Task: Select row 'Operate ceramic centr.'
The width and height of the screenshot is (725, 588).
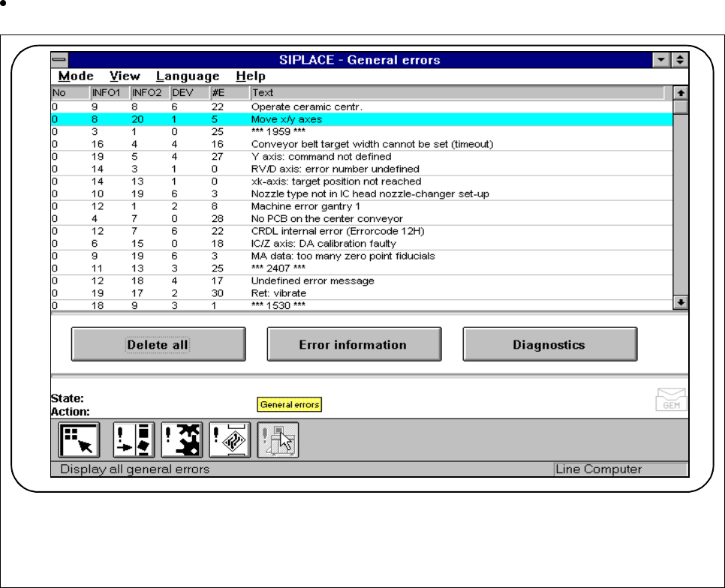Action: pyautogui.click(x=362, y=106)
